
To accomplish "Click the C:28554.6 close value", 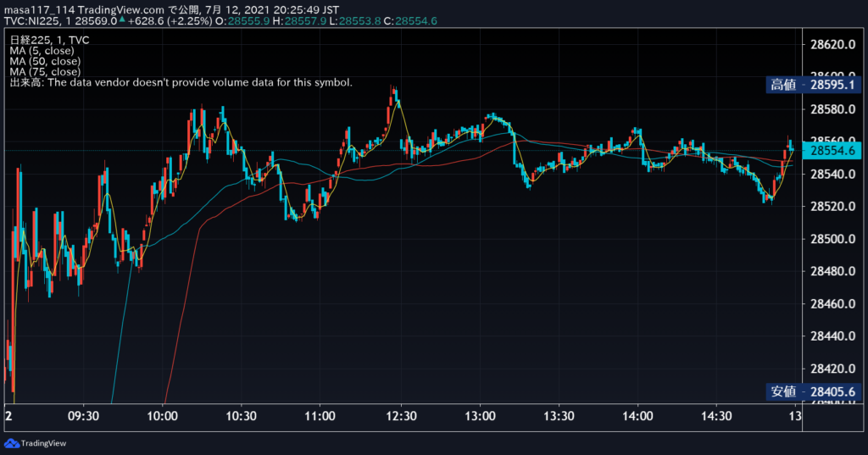I will (x=410, y=21).
